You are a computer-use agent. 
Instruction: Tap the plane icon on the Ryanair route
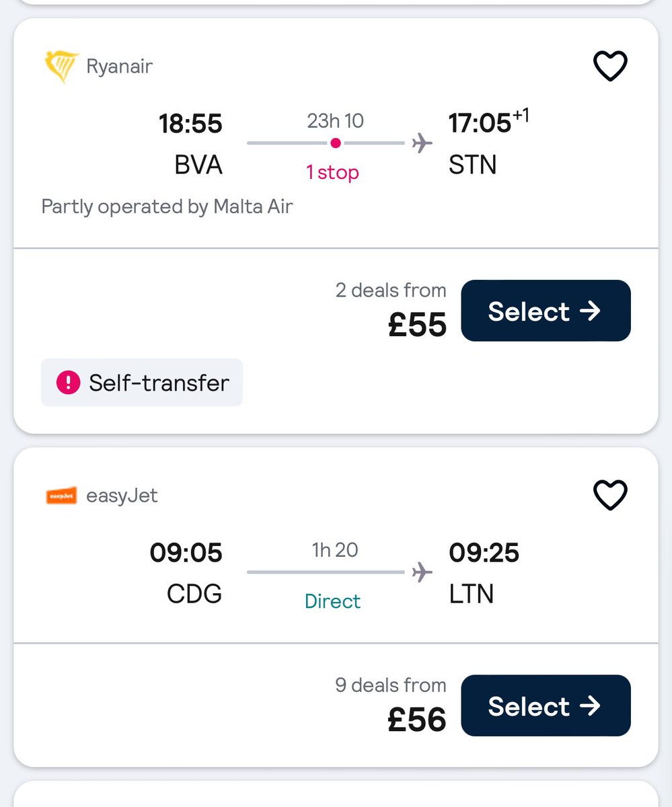coord(422,143)
